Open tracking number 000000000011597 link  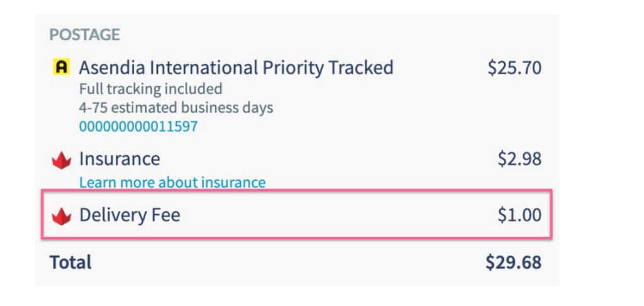point(138,126)
